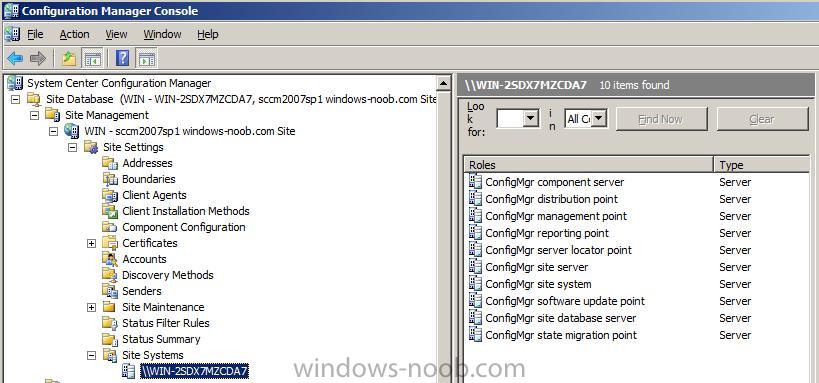The height and width of the screenshot is (383, 819).
Task: Click the grey Forward arrow toolbar button
Action: [x=38, y=59]
